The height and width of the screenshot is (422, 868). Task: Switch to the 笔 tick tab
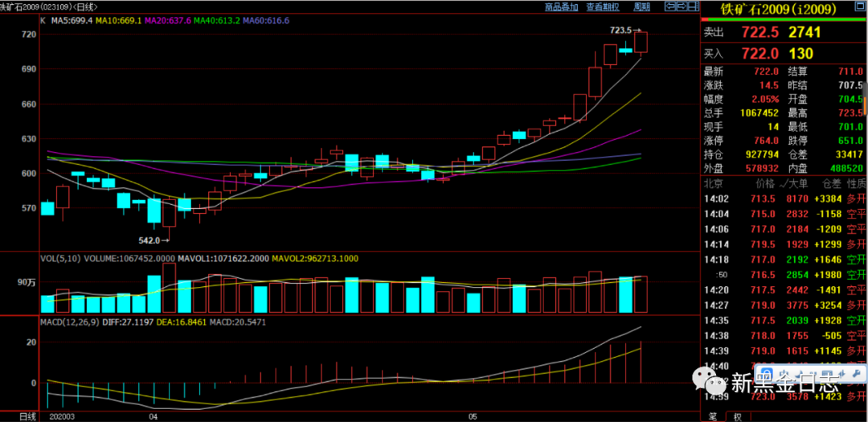click(714, 416)
